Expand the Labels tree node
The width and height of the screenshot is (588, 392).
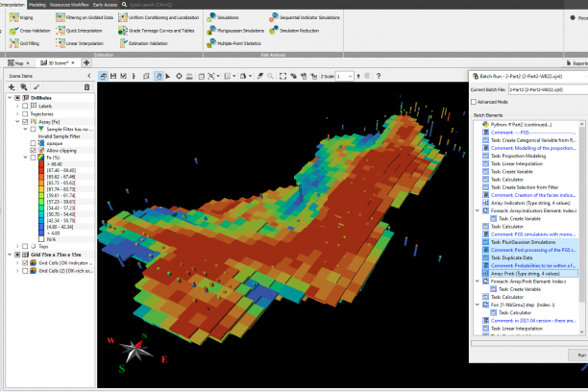click(17, 106)
